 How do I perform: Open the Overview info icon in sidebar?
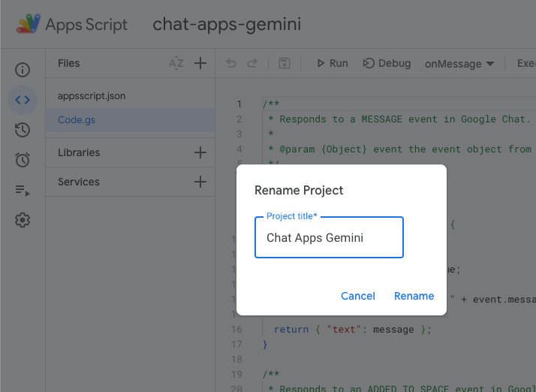(23, 70)
